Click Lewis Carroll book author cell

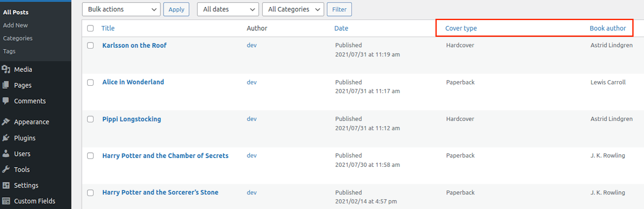(x=608, y=82)
